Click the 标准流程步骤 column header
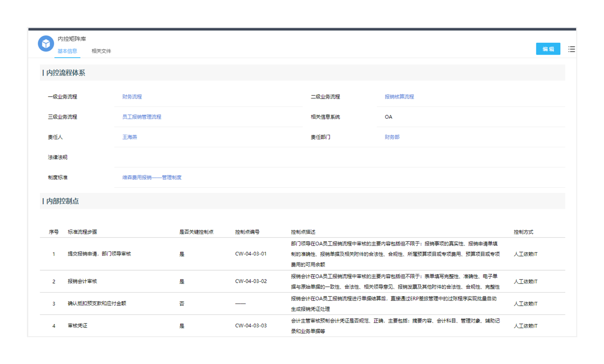This screenshot has height=364, width=604. click(x=82, y=232)
